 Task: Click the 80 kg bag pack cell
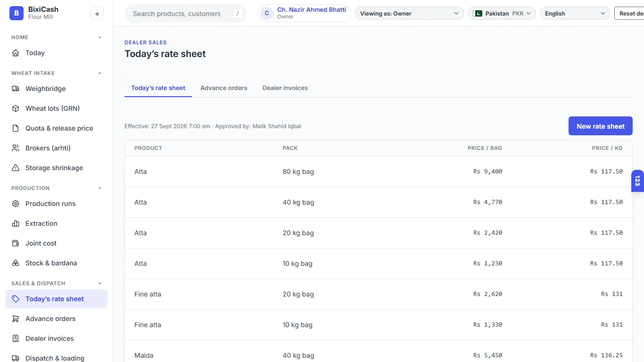tap(298, 172)
